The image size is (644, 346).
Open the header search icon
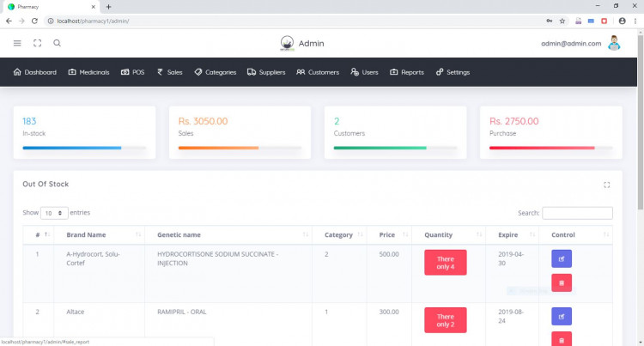(57, 43)
